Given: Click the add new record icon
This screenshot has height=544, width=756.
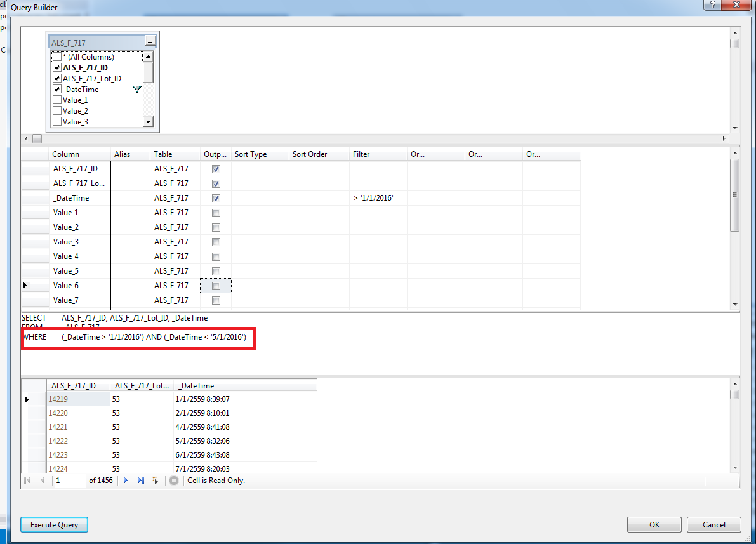Looking at the screenshot, I should (x=155, y=481).
